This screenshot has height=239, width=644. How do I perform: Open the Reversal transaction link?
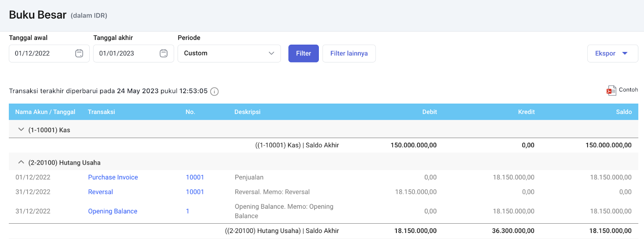tap(100, 192)
